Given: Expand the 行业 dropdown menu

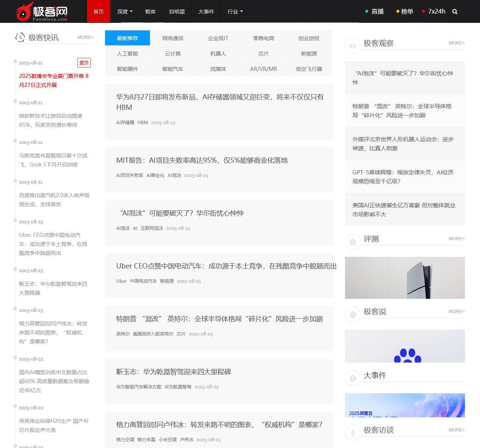Looking at the screenshot, I should click(x=235, y=12).
